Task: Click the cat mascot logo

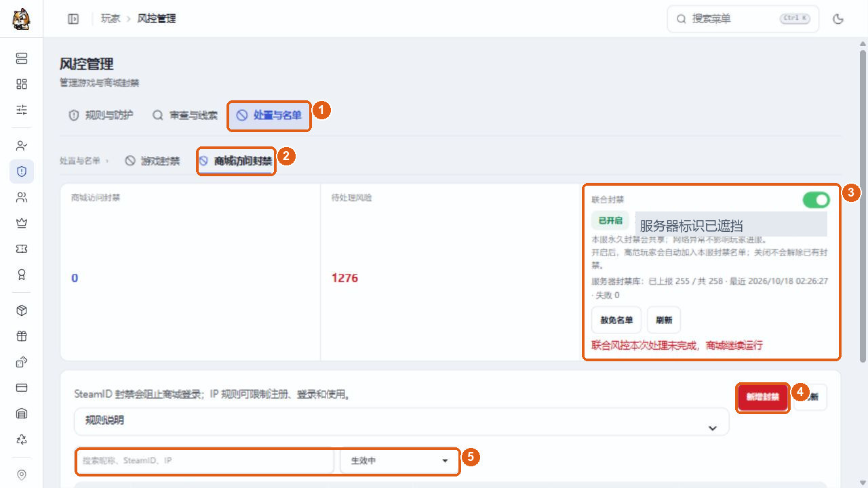Action: [x=21, y=19]
